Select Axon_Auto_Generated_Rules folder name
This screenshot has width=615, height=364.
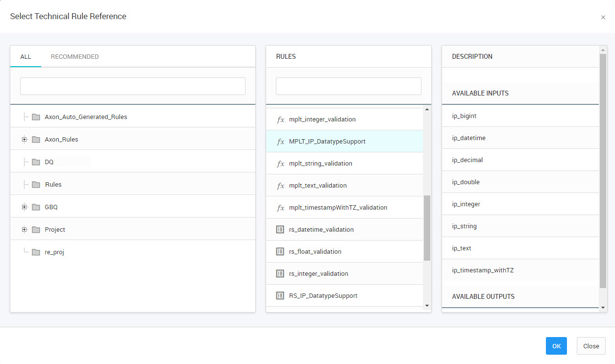coord(86,117)
